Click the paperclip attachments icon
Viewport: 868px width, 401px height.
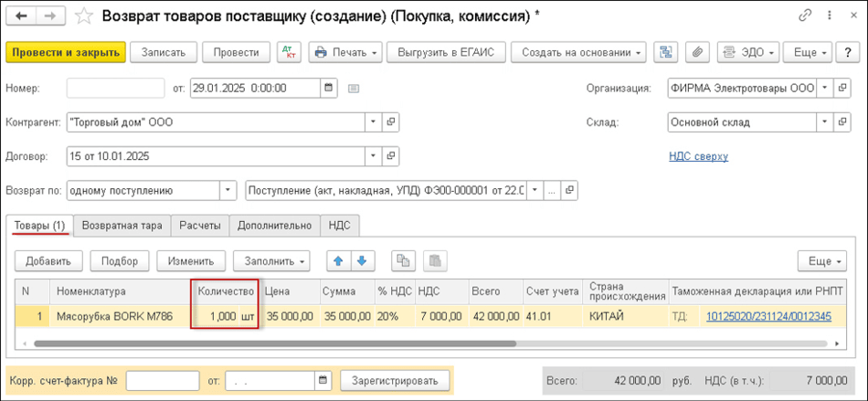(x=696, y=52)
